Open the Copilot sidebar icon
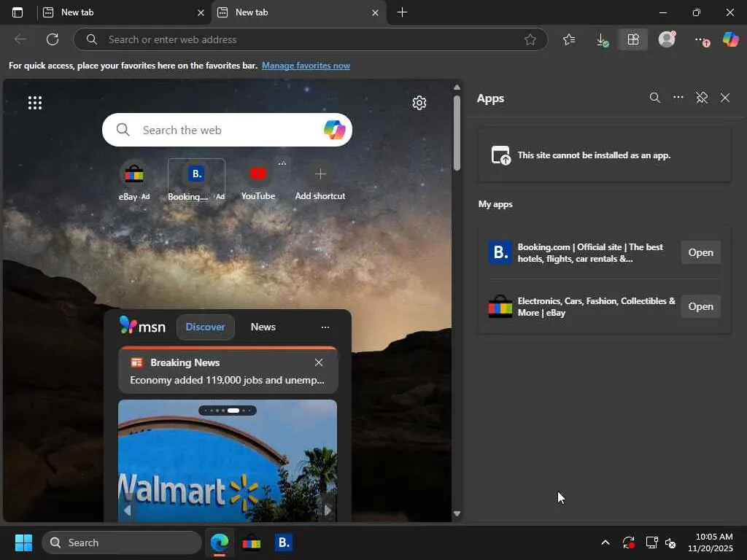This screenshot has height=560, width=747. pos(730,39)
